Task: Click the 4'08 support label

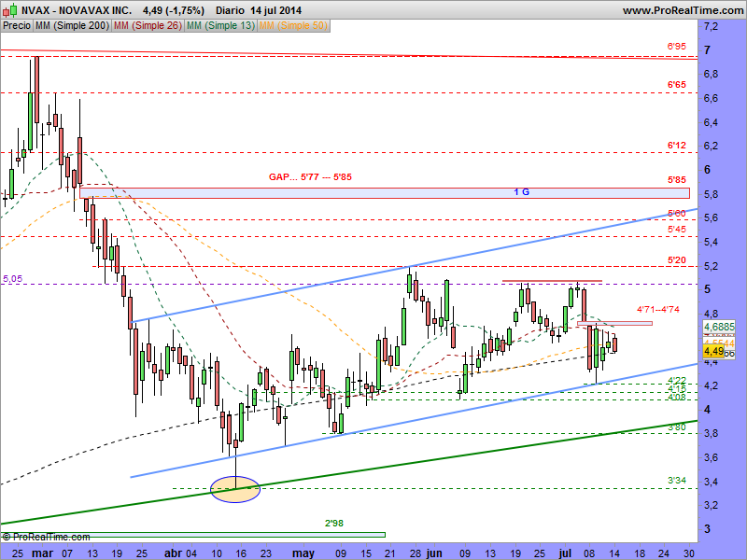Action: click(x=676, y=398)
